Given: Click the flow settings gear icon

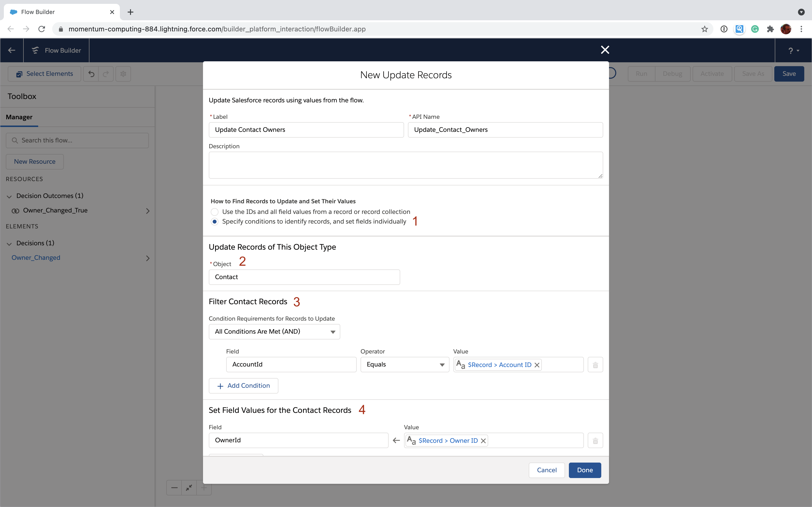Looking at the screenshot, I should 123,74.
